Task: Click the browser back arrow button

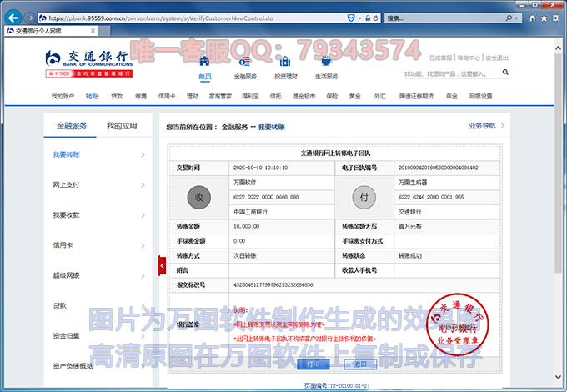Action: click(14, 17)
